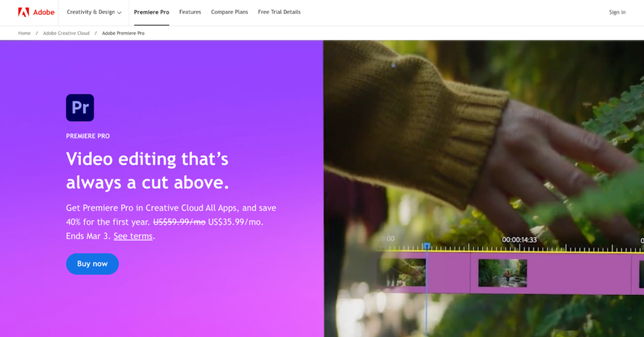The image size is (644, 337).
Task: Go to Home breadcrumb
Action: (x=25, y=33)
